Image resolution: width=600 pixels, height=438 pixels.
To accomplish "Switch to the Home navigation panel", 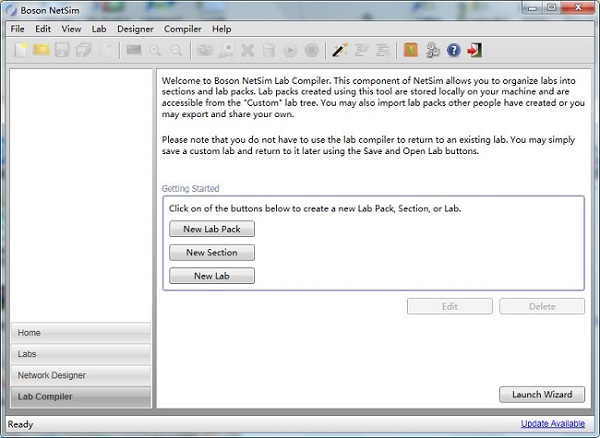I will 81,332.
